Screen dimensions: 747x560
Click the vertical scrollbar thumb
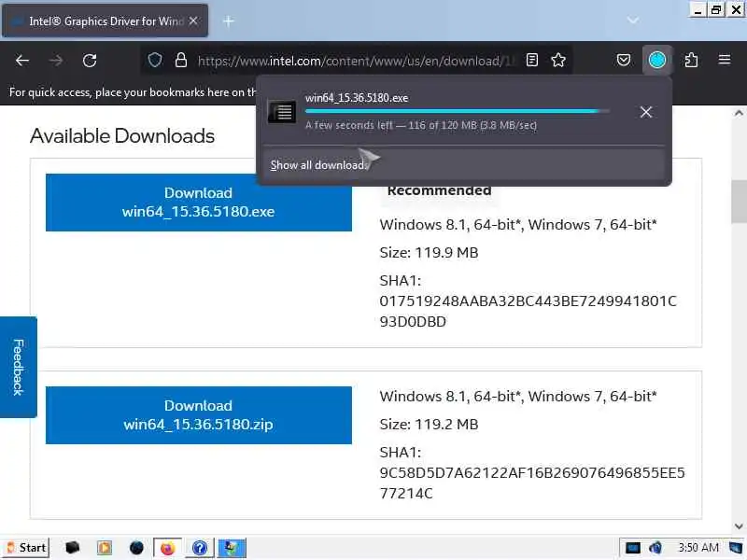point(739,202)
